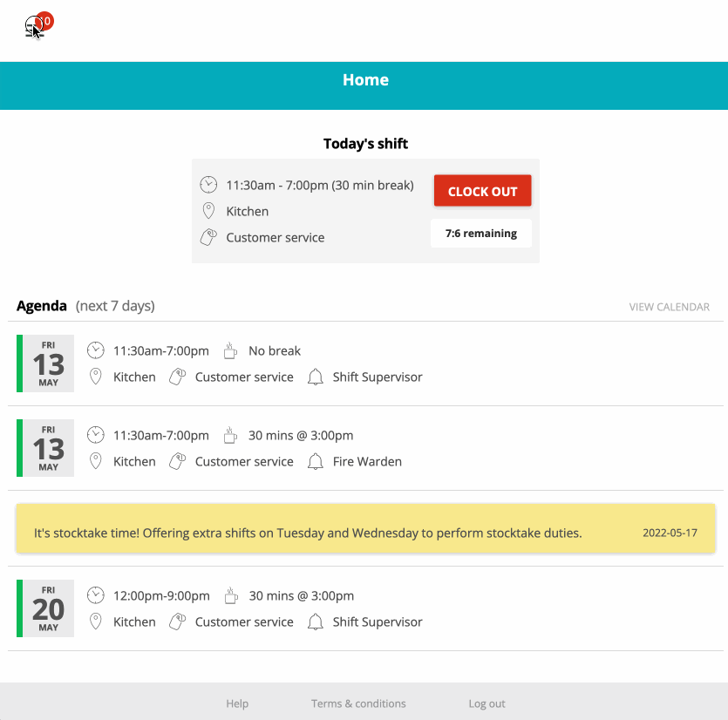Open the stocktake announcement banner
The image size is (728, 720).
click(x=365, y=528)
